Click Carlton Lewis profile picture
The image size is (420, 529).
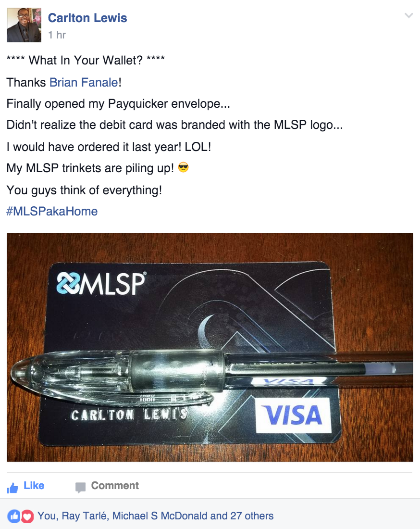pos(24,25)
